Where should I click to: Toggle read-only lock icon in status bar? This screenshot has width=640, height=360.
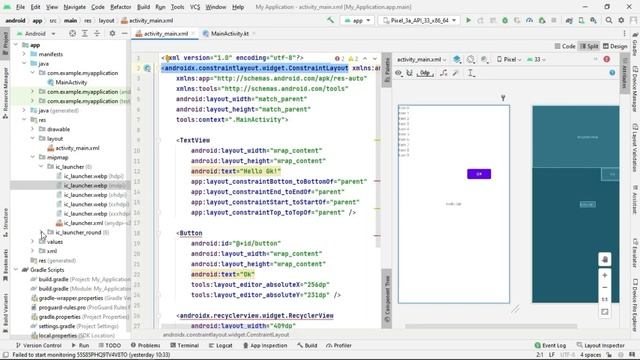point(609,355)
